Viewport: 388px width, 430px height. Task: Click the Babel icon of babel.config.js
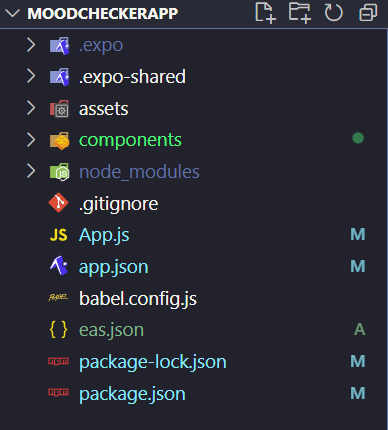[x=58, y=297]
